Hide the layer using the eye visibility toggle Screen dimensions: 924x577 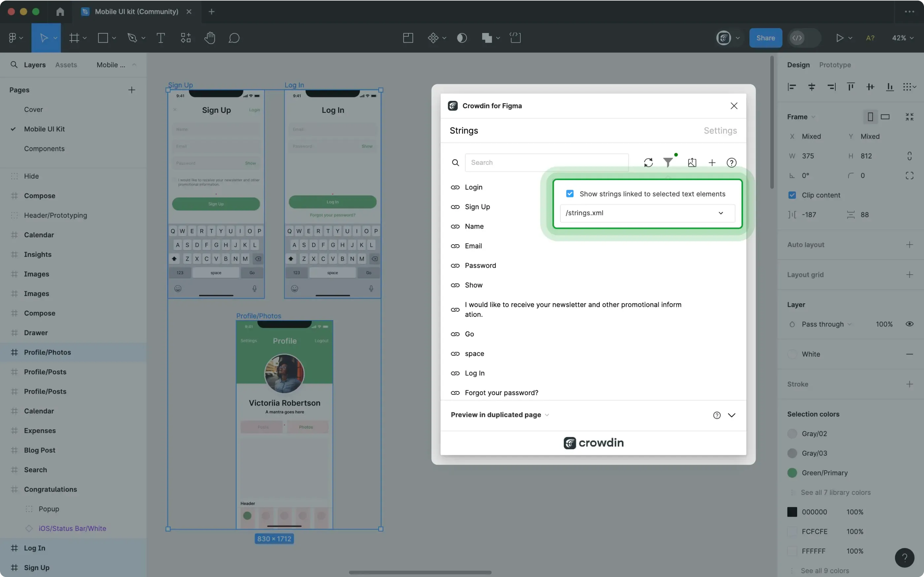909,323
